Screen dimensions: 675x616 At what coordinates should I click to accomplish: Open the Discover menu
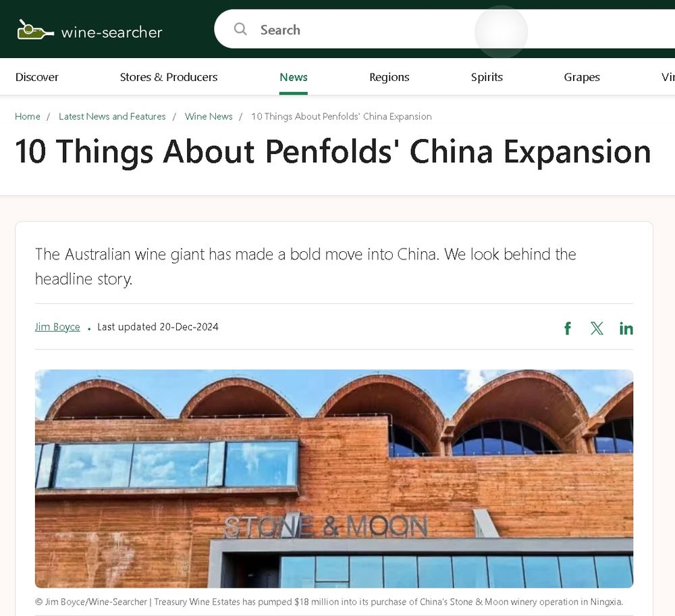(37, 77)
